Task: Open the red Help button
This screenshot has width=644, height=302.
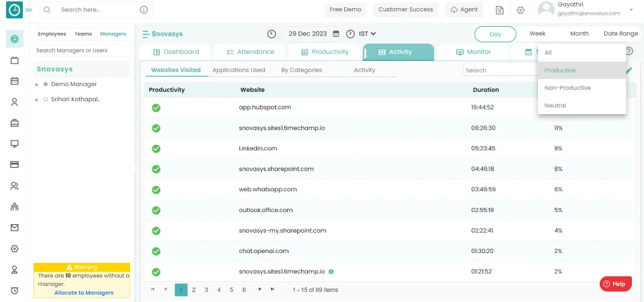Action: [x=616, y=283]
